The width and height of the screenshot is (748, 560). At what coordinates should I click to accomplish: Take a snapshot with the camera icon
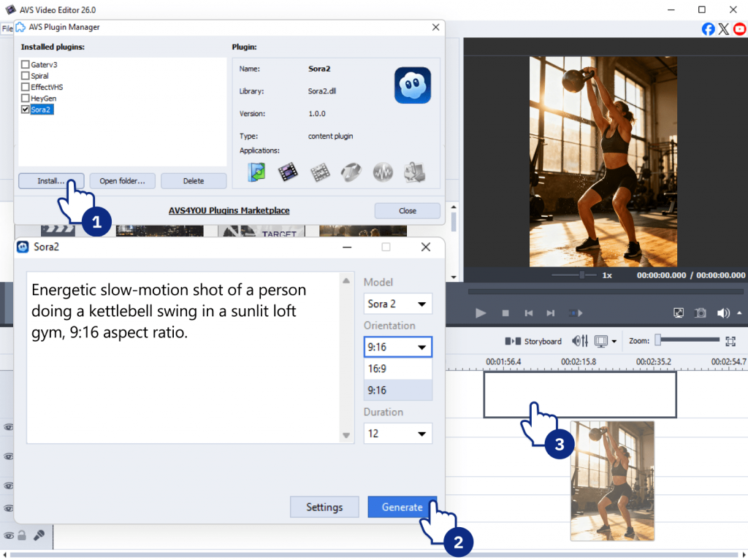point(700,313)
